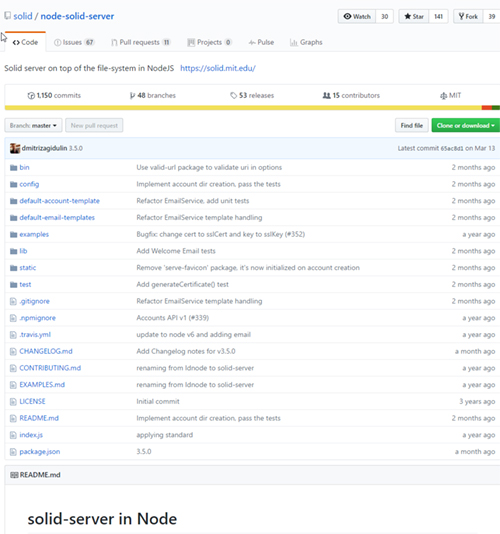This screenshot has height=534, width=500.
Task: Open the CHANGELOG.md file link
Action: click(x=46, y=351)
